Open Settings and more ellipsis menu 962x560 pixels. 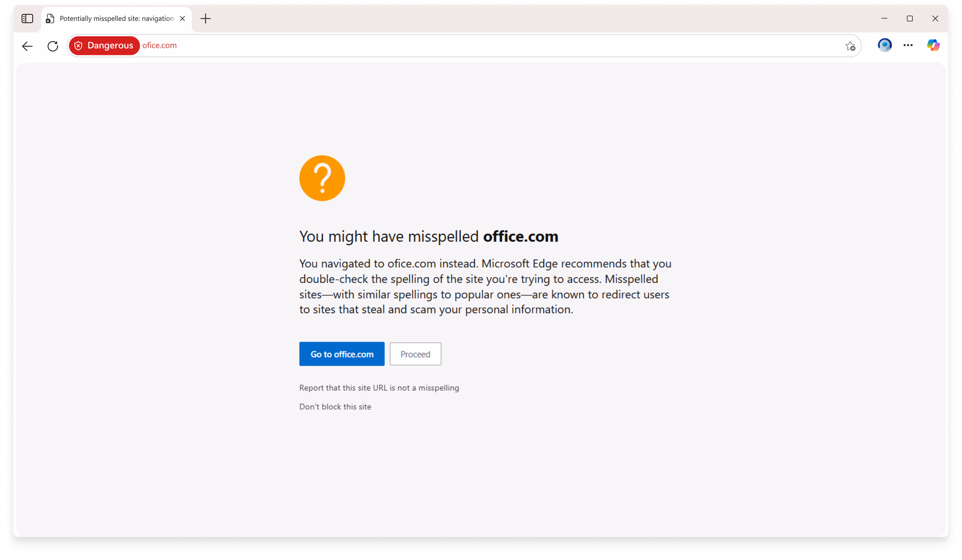click(x=908, y=46)
